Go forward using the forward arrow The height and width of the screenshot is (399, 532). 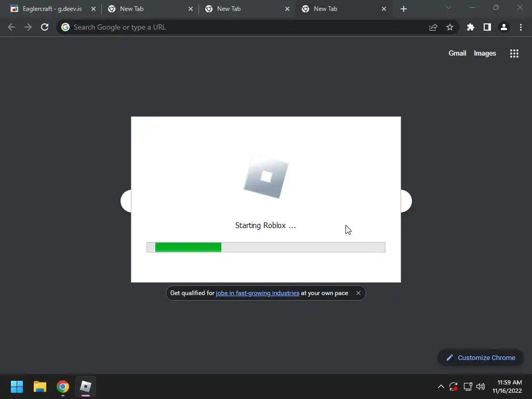28,27
